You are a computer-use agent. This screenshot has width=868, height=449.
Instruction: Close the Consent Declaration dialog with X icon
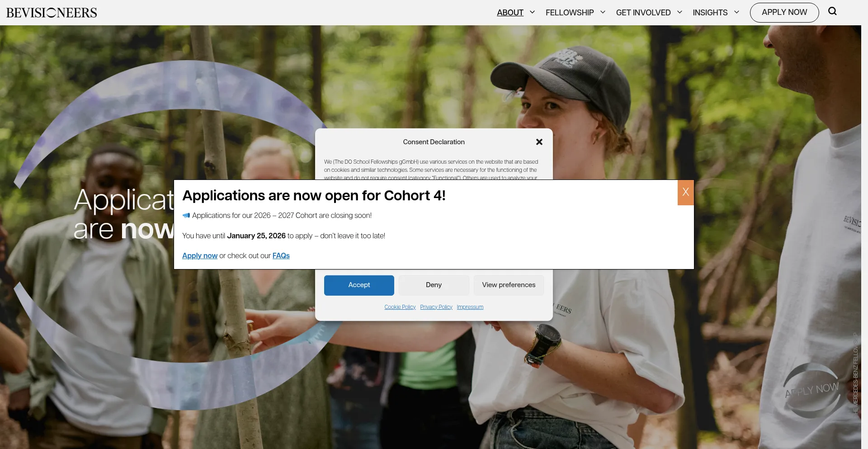tap(539, 142)
